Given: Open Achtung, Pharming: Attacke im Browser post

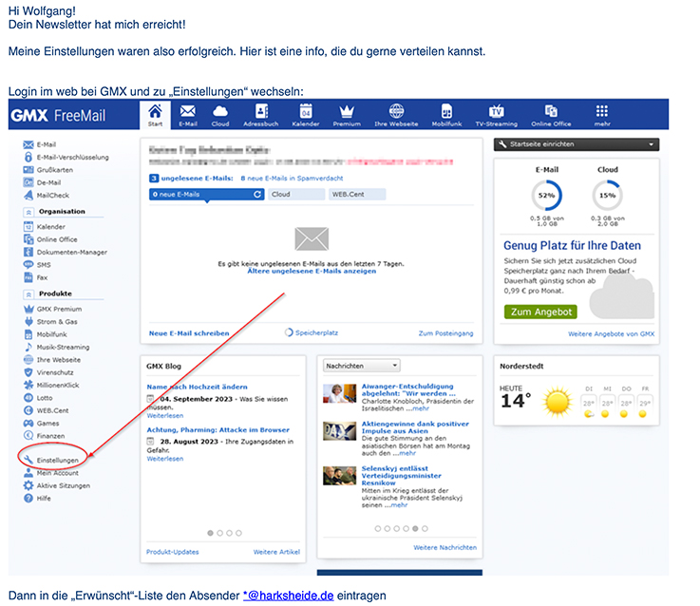Looking at the screenshot, I should coord(218,429).
